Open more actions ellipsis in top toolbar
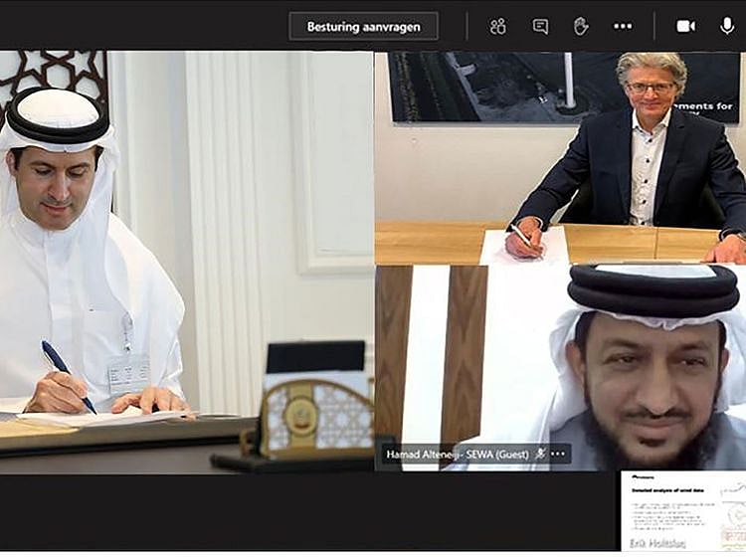 tap(623, 27)
